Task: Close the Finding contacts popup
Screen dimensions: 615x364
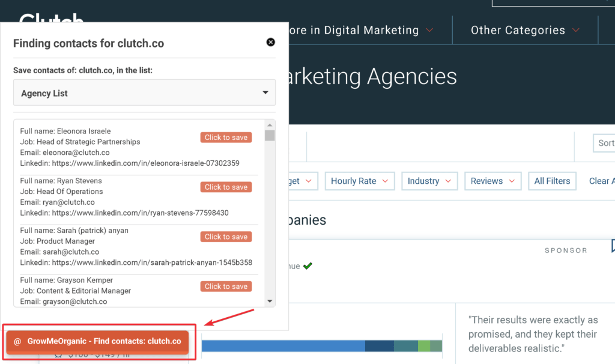Action: pyautogui.click(x=271, y=43)
